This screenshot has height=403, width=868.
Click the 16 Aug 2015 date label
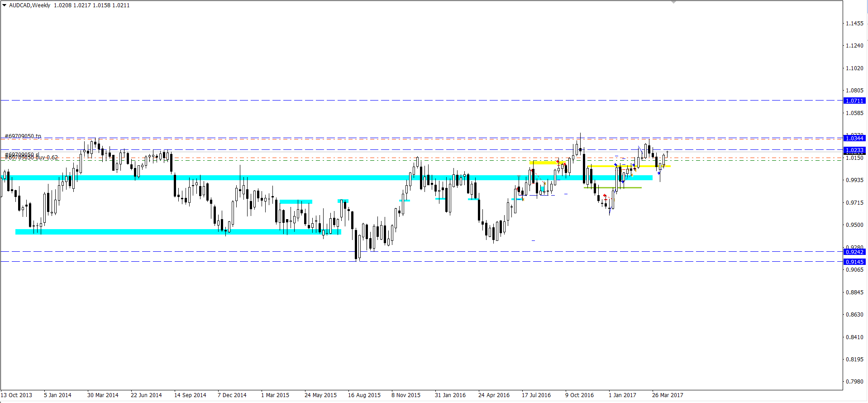[x=364, y=395]
